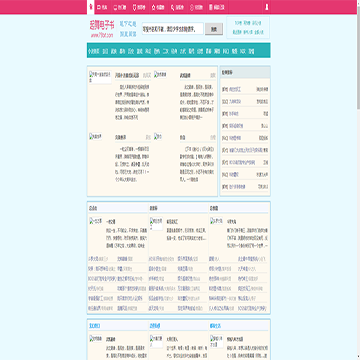Viewport: 360px width, 360px height.
Task: Click the blue heading link of the lower-right category block
Action: tap(215, 326)
